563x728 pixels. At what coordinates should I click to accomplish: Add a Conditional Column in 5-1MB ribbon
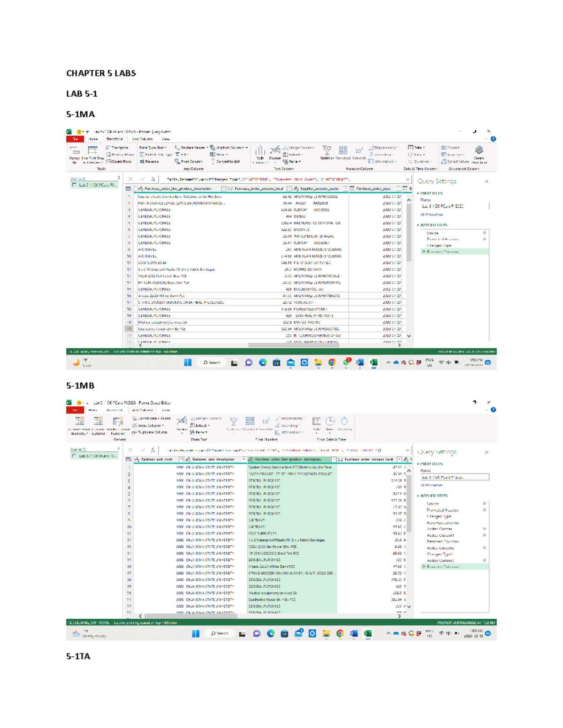[x=151, y=419]
